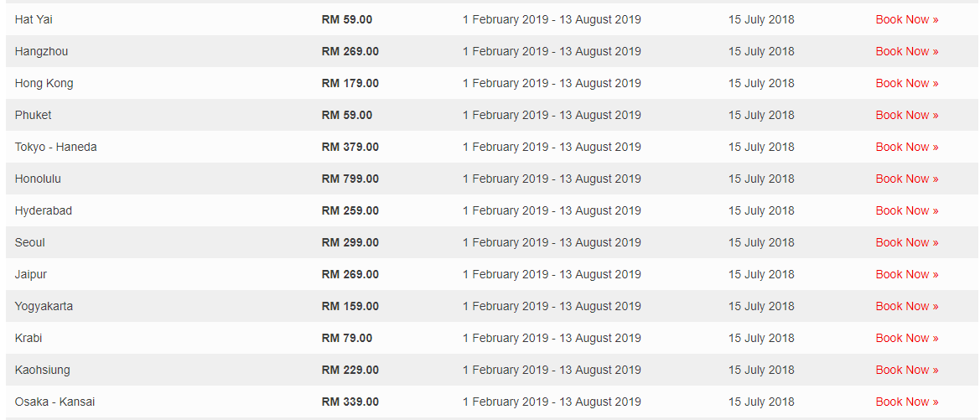The image size is (980, 420).
Task: Select Book Now for Osaka - Kansai
Action: 906,402
